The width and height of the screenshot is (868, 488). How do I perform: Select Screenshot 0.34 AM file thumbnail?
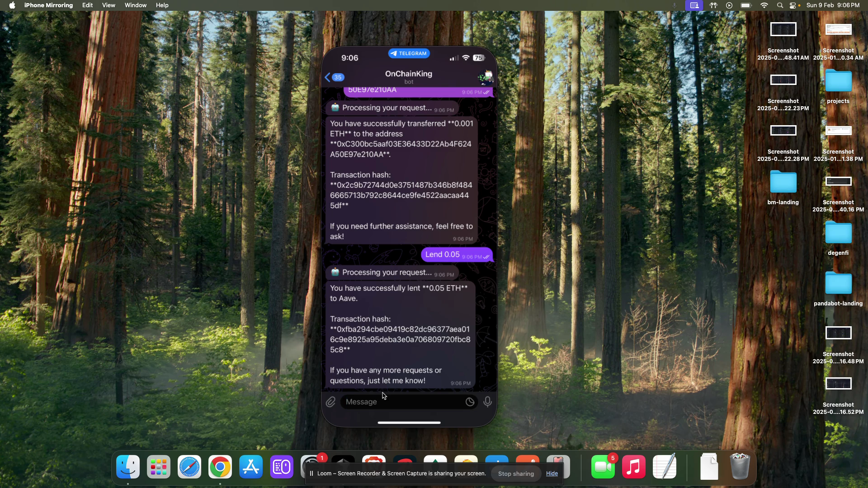[838, 30]
